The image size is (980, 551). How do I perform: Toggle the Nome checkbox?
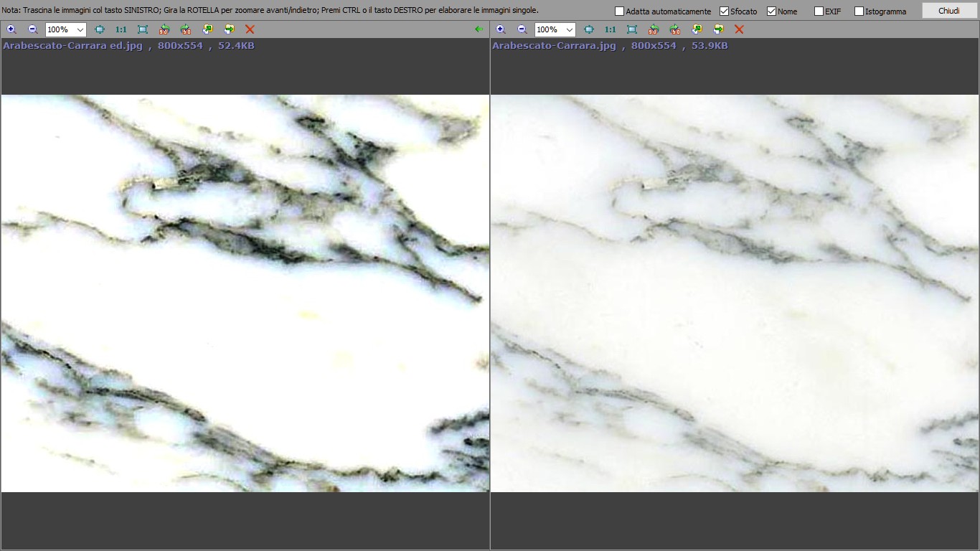[771, 11]
